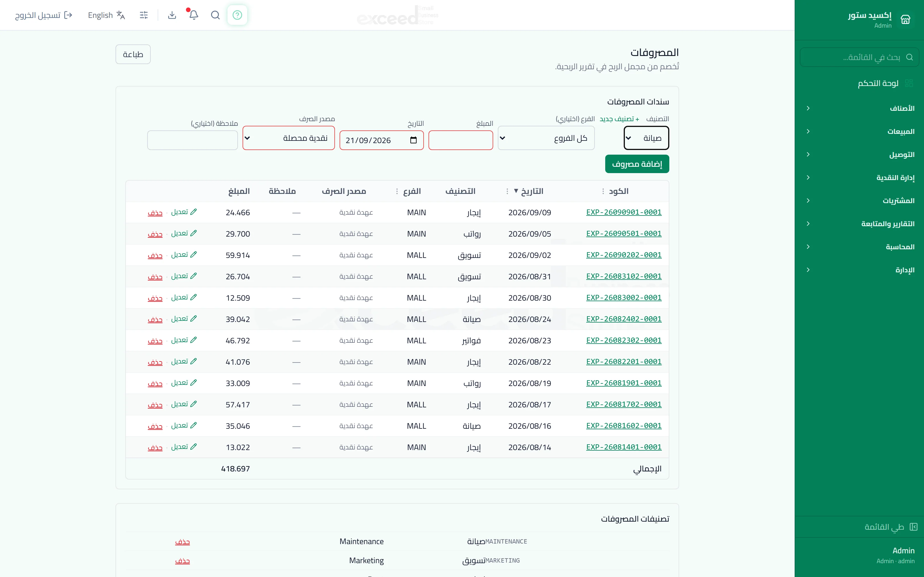Open the كل الفروع branch dropdown
This screenshot has width=924, height=577.
tap(546, 138)
